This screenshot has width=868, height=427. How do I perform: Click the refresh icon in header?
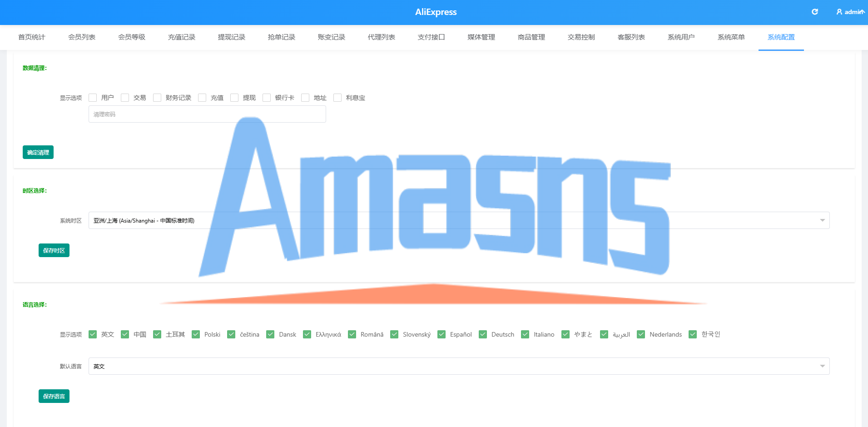[x=815, y=12]
